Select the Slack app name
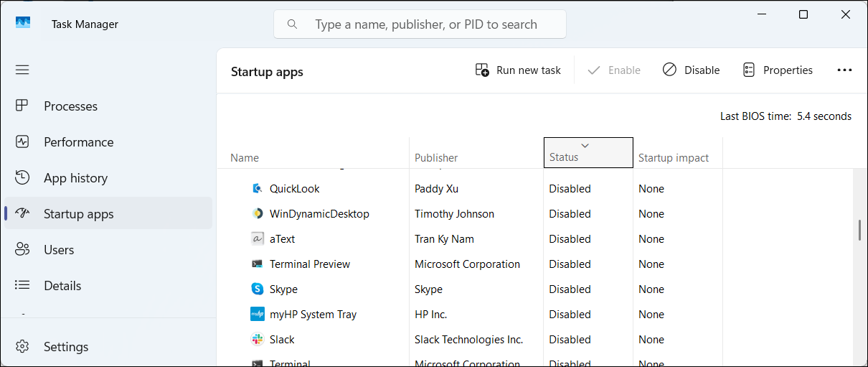 tap(282, 340)
